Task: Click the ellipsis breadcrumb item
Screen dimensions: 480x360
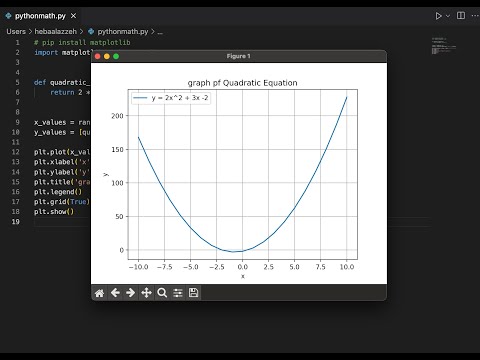Action: pos(160,32)
